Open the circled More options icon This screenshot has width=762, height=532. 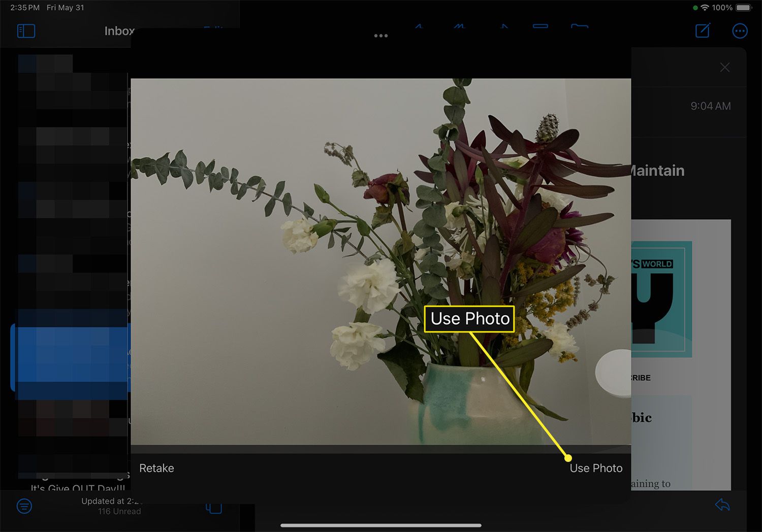click(740, 31)
